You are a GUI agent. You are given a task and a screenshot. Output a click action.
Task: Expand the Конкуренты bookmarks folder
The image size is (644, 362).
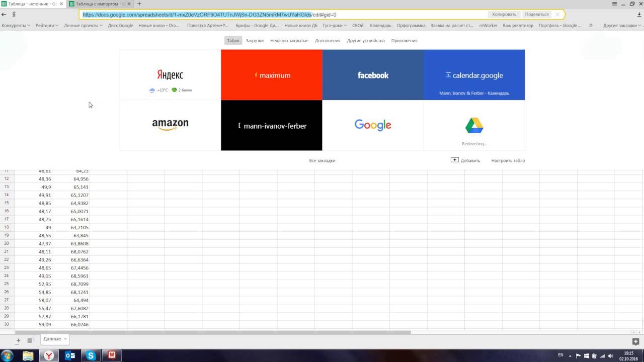click(x=16, y=25)
